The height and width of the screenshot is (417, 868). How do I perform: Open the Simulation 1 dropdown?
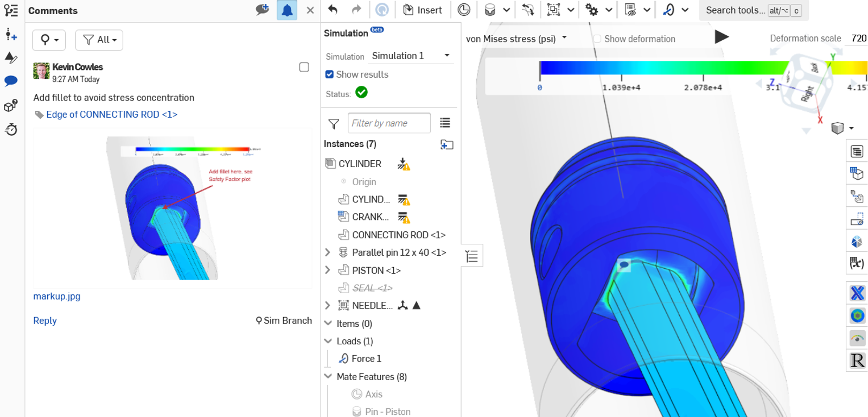click(x=411, y=56)
